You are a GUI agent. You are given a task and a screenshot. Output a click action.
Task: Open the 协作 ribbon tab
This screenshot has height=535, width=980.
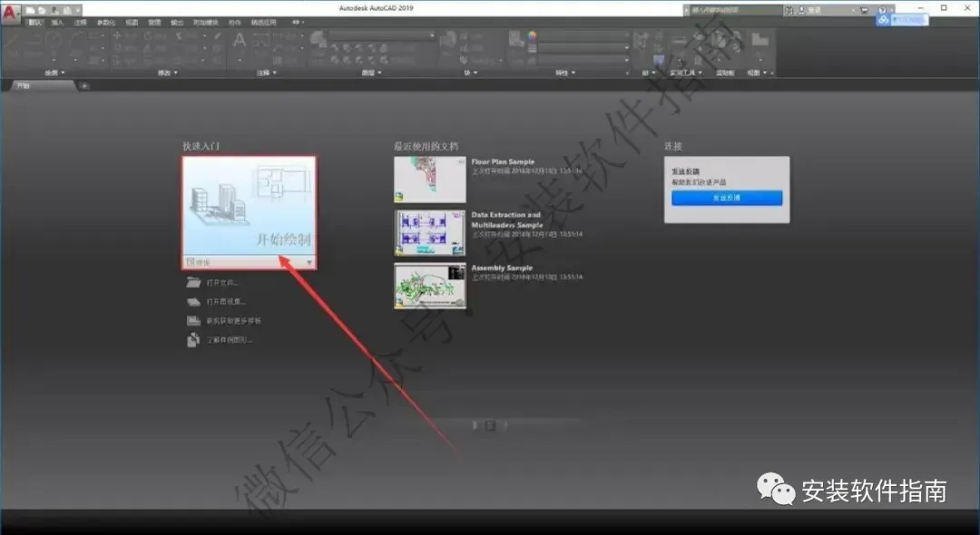(x=234, y=23)
